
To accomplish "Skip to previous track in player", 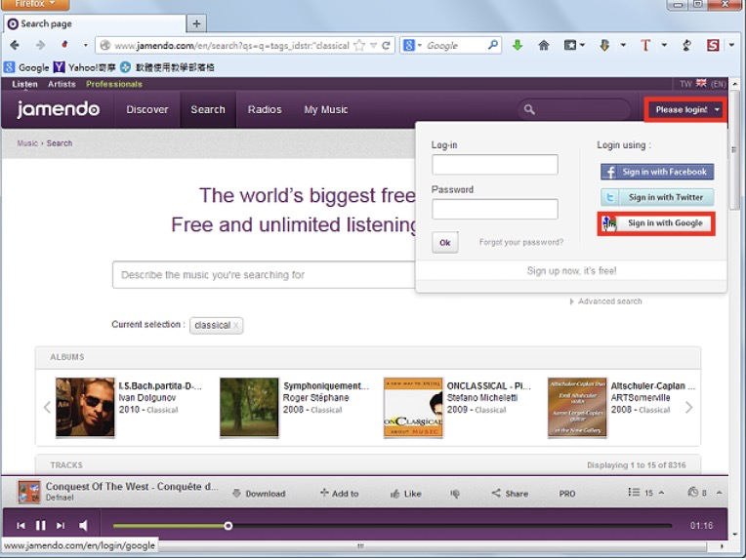I will tap(21, 525).
